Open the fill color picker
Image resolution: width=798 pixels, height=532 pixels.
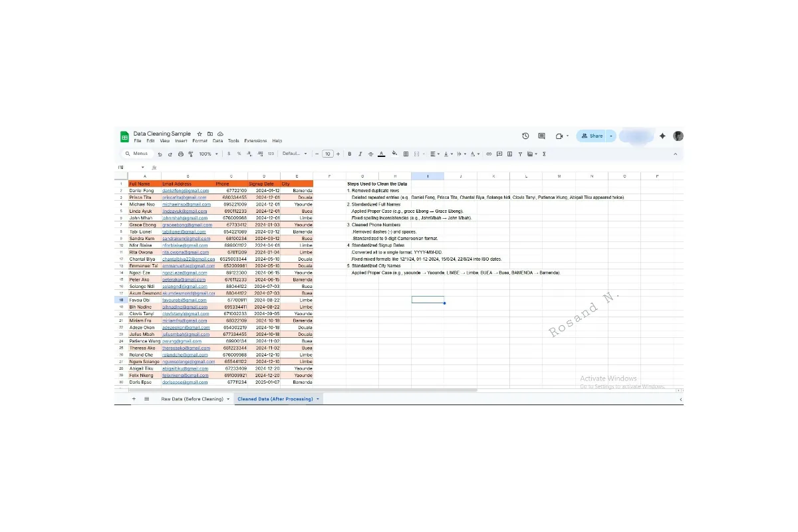(x=394, y=154)
